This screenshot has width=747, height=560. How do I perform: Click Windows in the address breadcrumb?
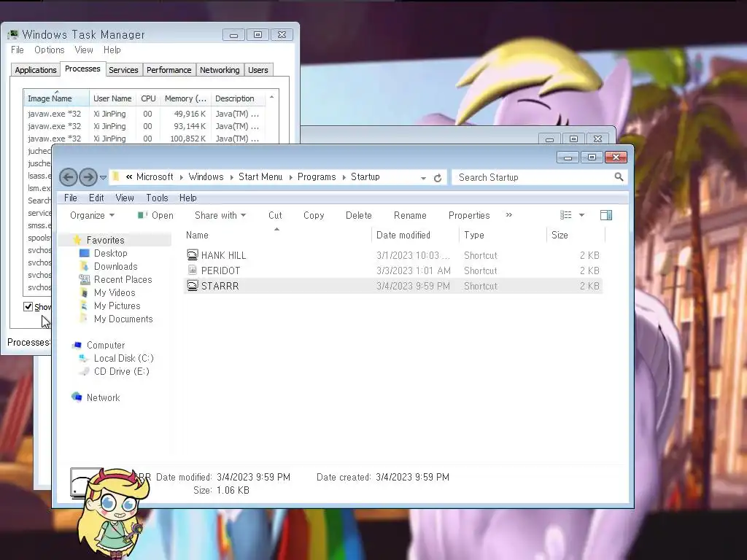pos(206,176)
